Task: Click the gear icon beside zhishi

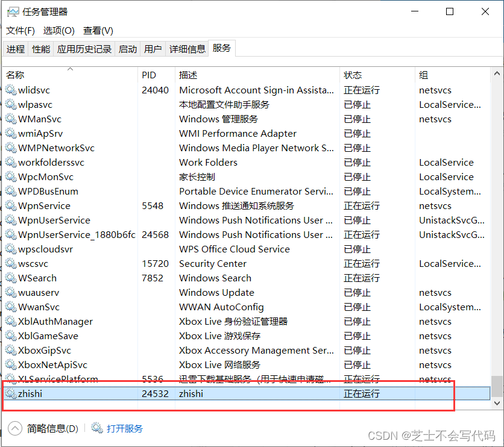Action: tap(11, 393)
